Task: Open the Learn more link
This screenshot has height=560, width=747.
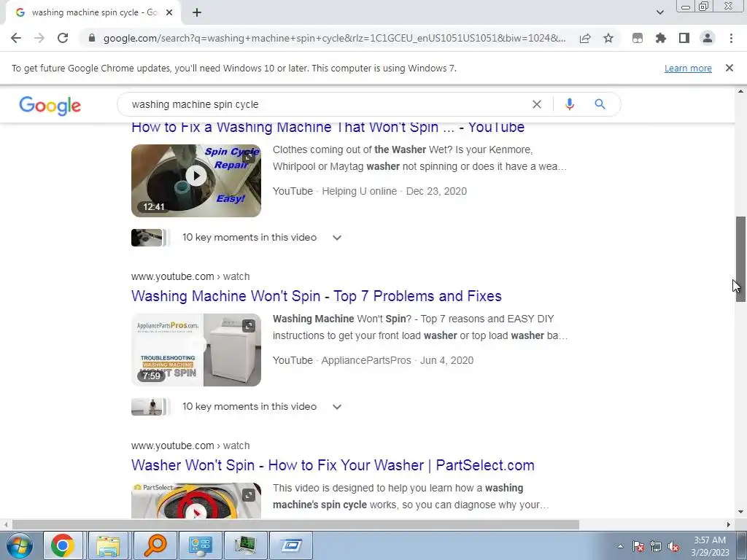Action: tap(688, 68)
